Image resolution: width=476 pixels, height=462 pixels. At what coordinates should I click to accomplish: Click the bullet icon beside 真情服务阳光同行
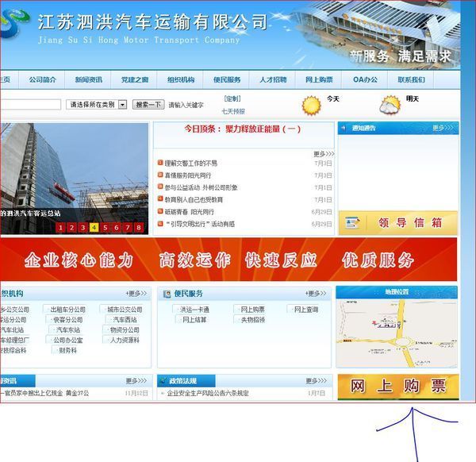tap(160, 175)
